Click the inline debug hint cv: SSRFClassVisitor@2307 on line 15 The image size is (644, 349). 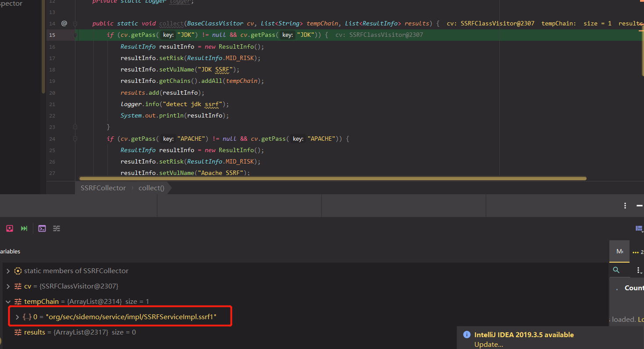tap(379, 35)
